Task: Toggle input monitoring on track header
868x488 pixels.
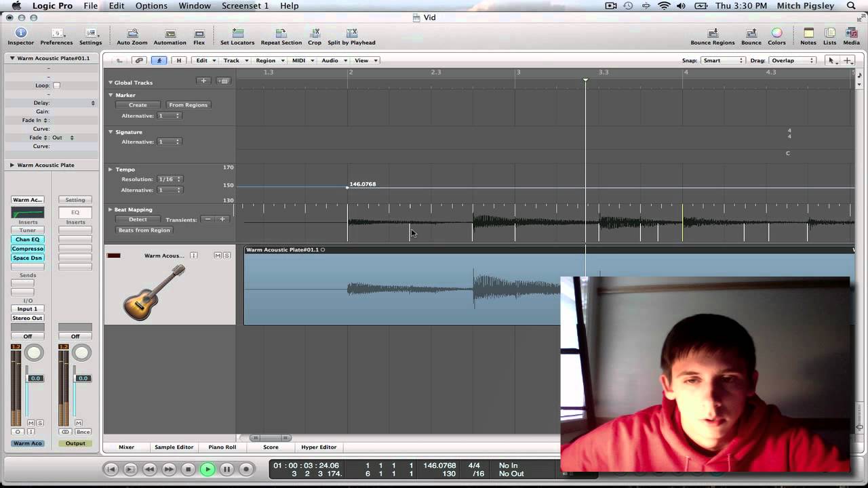Action: click(x=193, y=256)
